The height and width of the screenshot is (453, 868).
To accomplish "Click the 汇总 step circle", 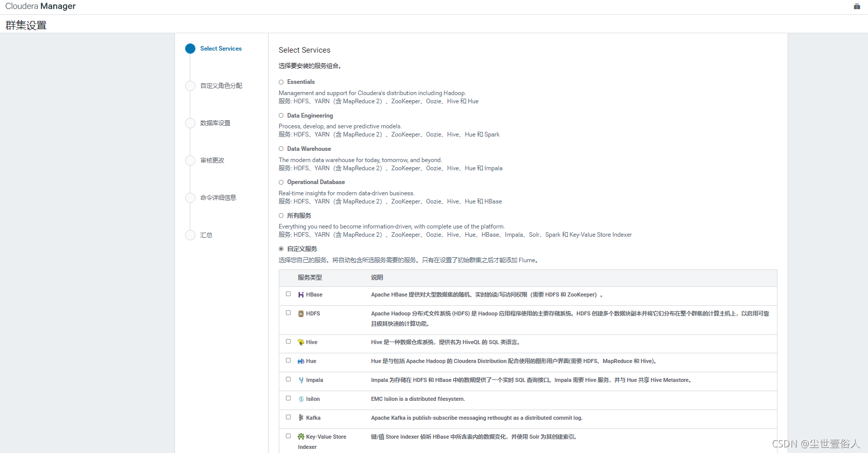I will coord(190,235).
